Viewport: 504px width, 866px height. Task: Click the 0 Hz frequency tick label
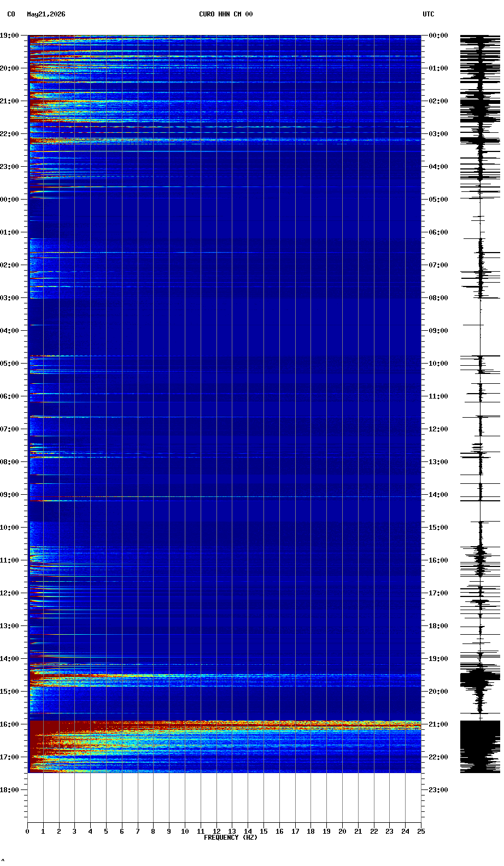[x=27, y=832]
